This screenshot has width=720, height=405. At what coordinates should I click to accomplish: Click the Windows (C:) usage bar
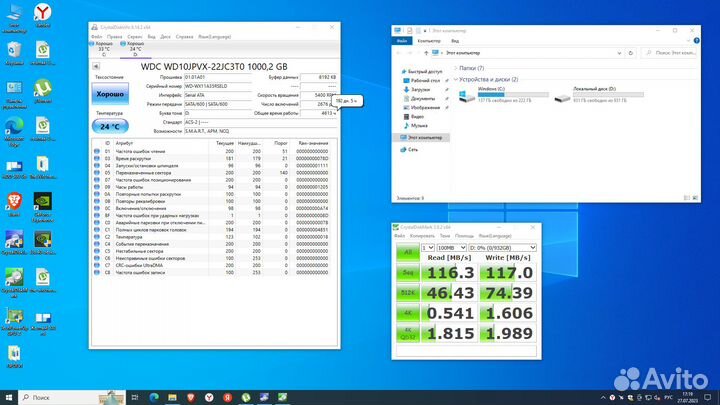[513, 94]
